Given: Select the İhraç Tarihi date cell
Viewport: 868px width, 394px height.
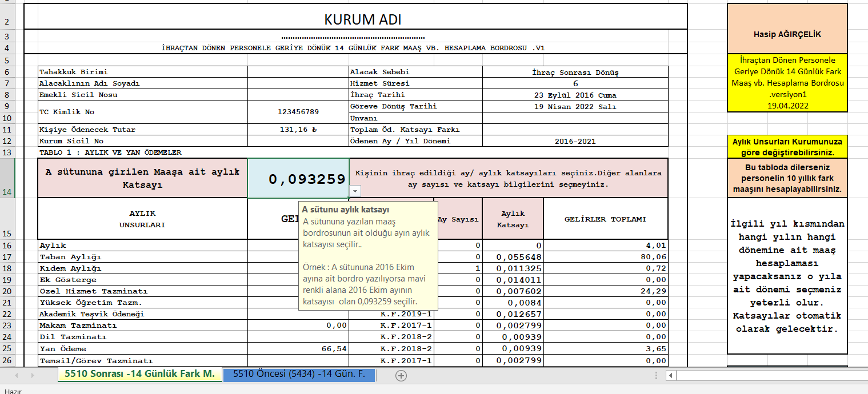Looking at the screenshot, I should (x=575, y=95).
